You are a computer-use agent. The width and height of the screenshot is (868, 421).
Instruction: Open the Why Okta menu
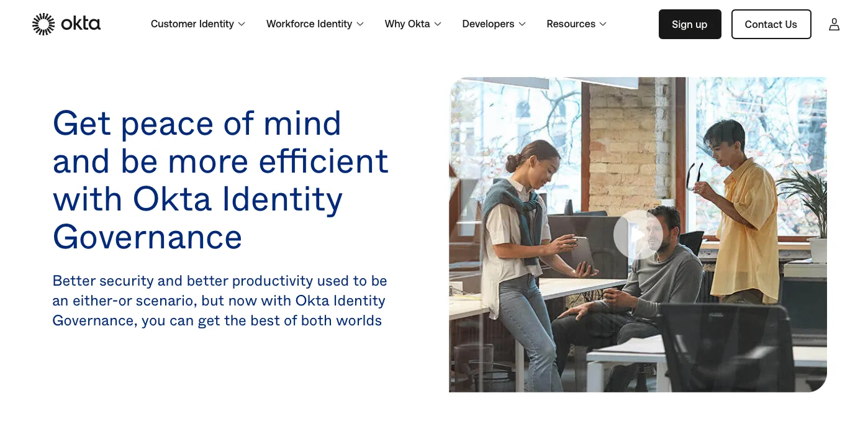(413, 24)
